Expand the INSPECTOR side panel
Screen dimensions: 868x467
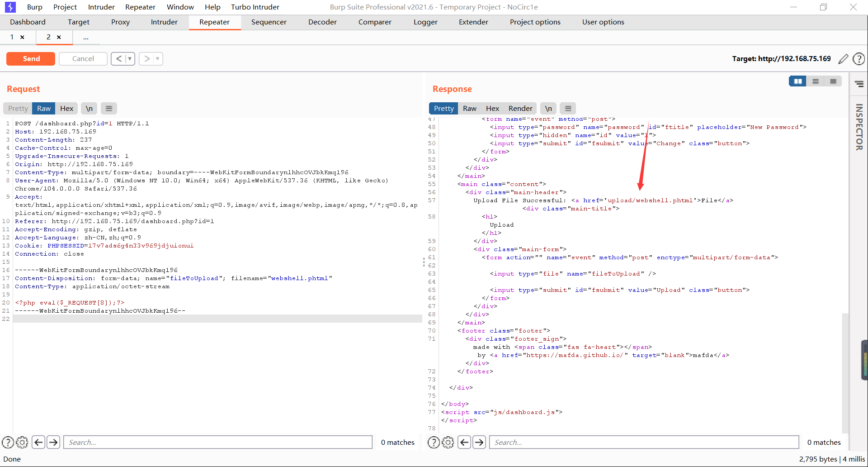click(x=859, y=127)
